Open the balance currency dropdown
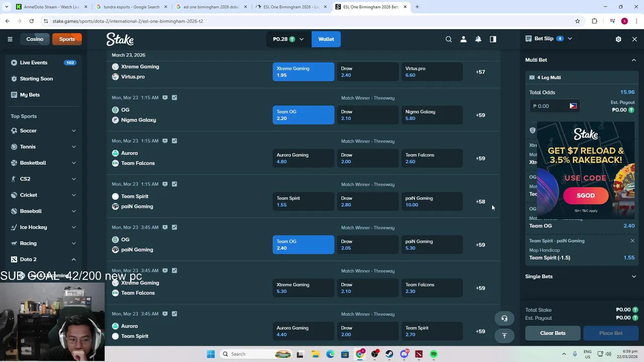644x362 pixels. [x=288, y=39]
